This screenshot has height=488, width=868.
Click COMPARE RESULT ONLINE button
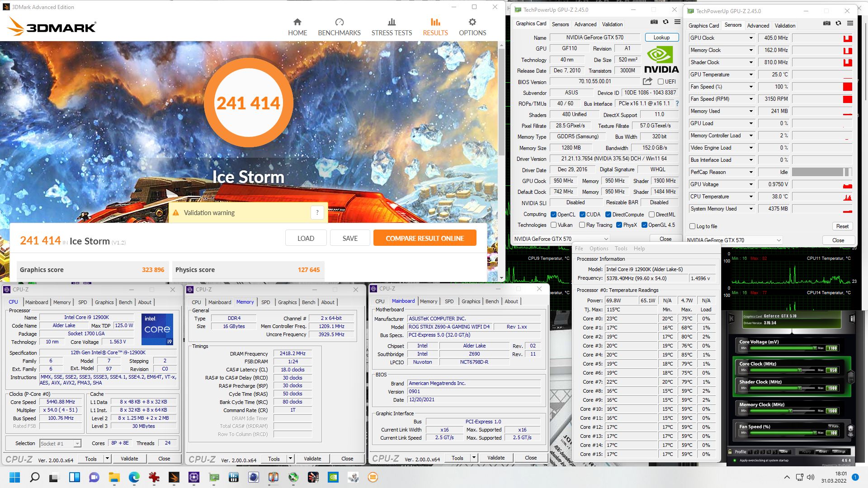(425, 238)
